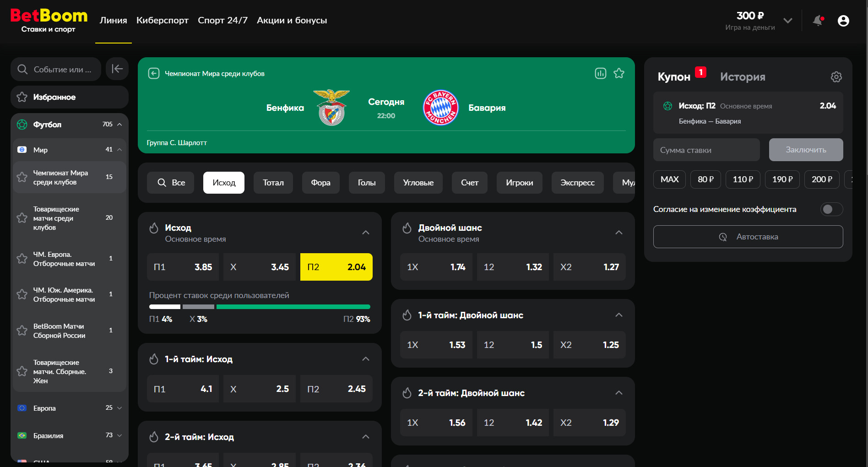
Task: Open Линия navigation tab
Action: [x=114, y=21]
